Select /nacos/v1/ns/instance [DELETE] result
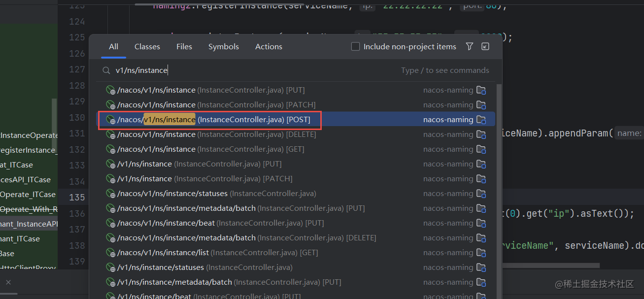 296,134
